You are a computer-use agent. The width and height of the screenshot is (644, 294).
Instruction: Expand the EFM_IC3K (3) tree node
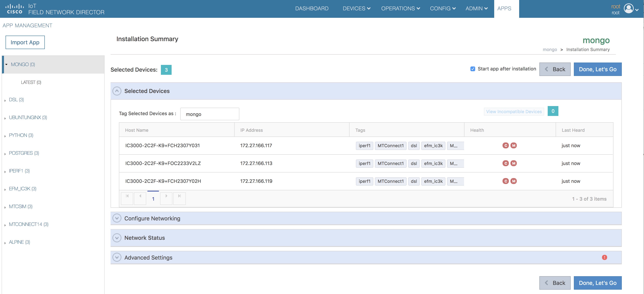[x=5, y=189]
